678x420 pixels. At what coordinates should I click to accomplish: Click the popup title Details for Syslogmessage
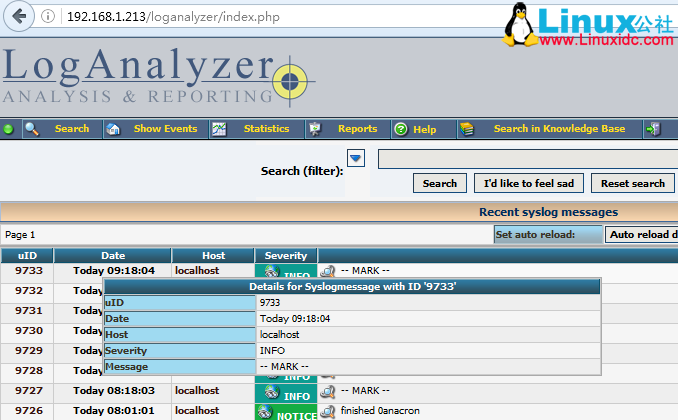click(x=352, y=286)
